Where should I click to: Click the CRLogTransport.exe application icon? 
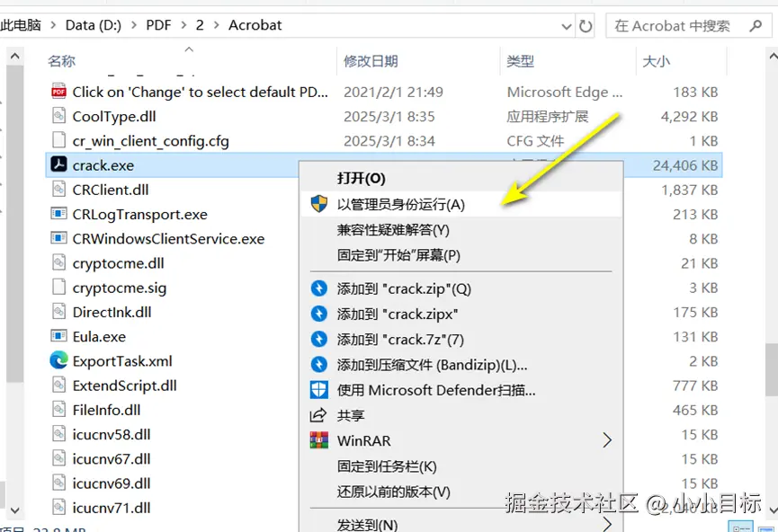(x=58, y=214)
